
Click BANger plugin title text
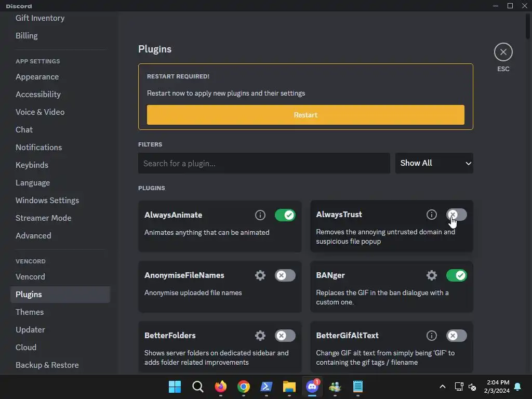pyautogui.click(x=330, y=275)
